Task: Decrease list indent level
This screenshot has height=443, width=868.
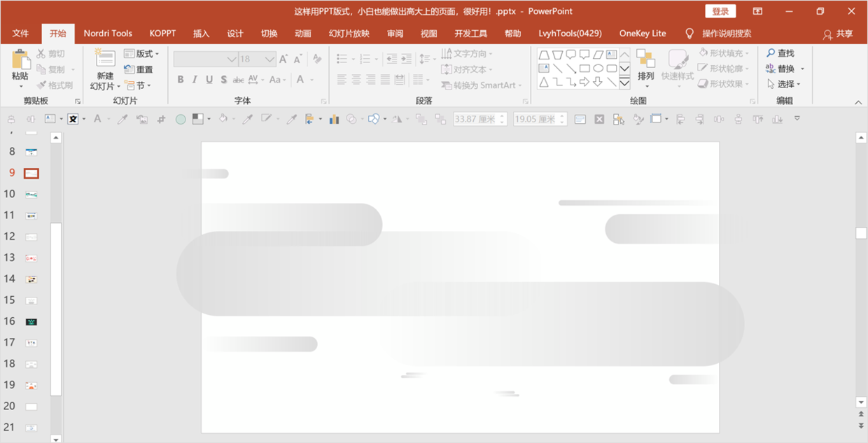Action: click(392, 59)
